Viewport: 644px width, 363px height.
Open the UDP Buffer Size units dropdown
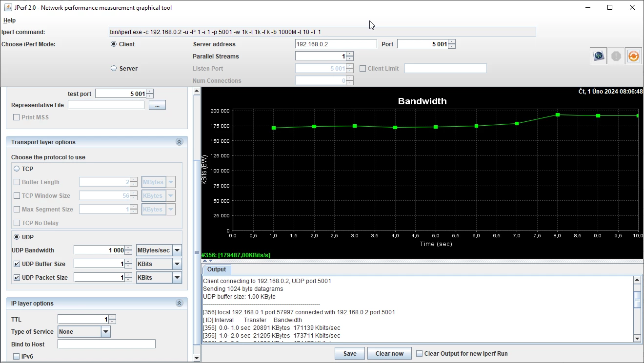coord(177,264)
